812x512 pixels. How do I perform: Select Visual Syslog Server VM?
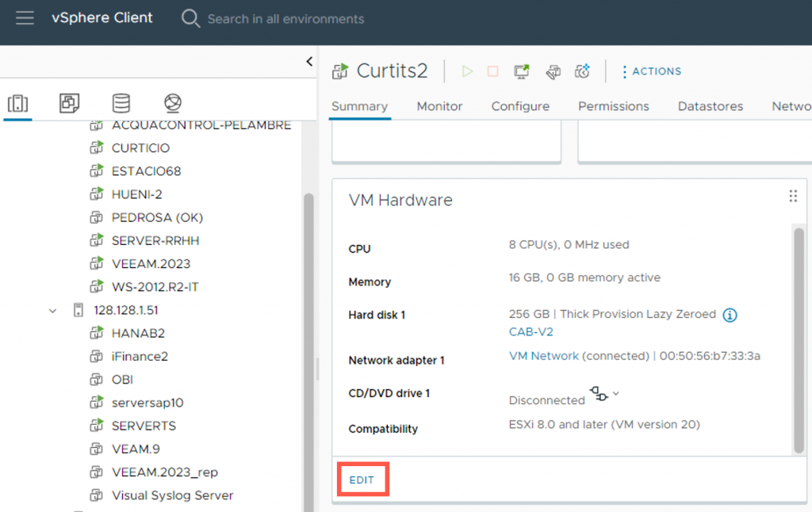pos(172,495)
